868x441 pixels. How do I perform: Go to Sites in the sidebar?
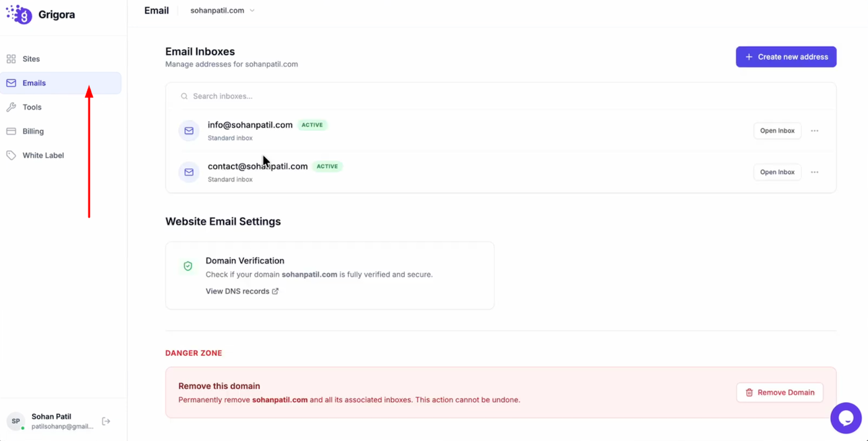(x=31, y=59)
